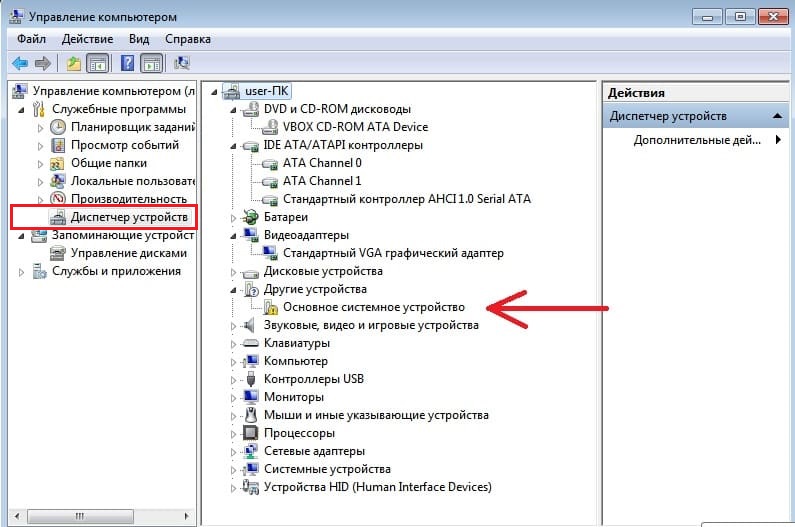Click the Батареи battery icon
The height and width of the screenshot is (527, 795).
click(250, 217)
